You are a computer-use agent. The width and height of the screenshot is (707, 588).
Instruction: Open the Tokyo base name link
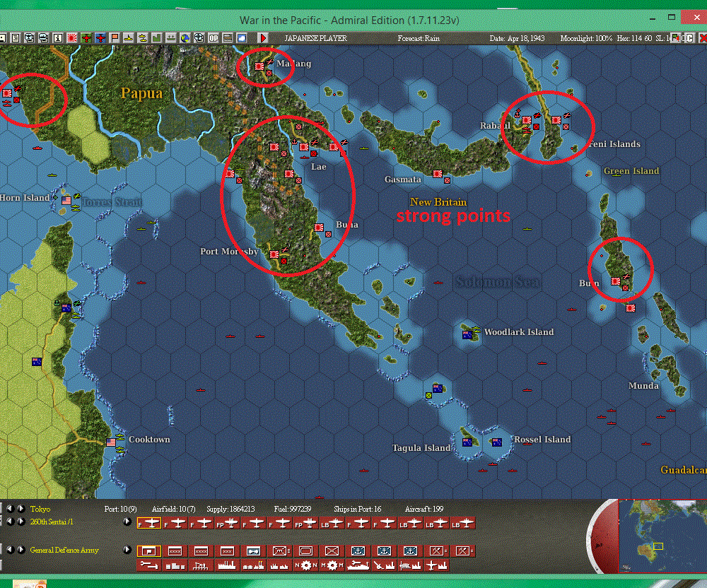pyautogui.click(x=40, y=509)
